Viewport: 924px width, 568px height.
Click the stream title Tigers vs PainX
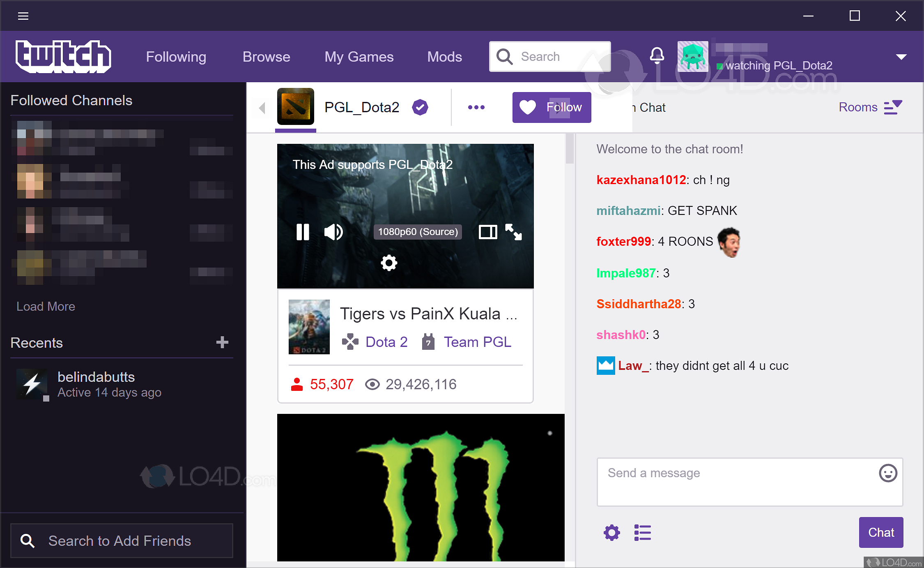point(428,314)
